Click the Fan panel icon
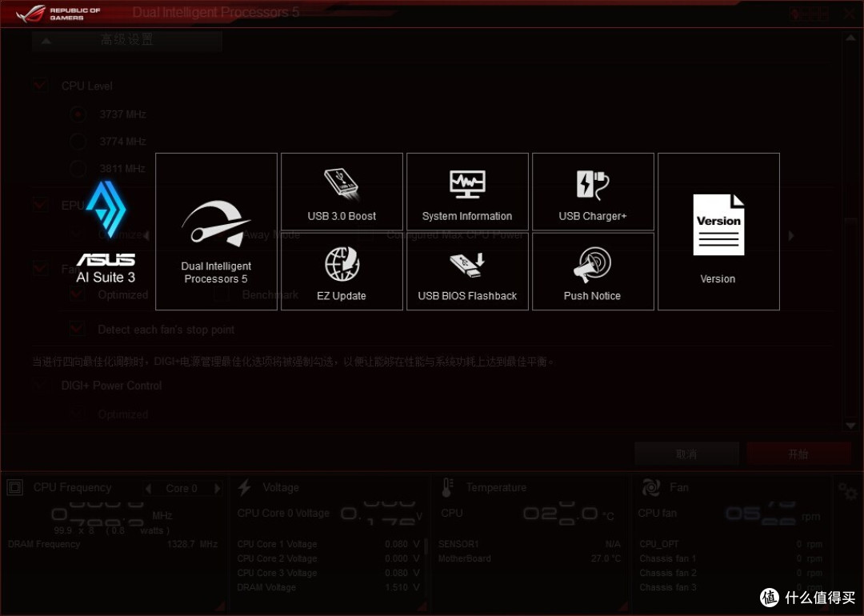864x616 pixels. 651,487
